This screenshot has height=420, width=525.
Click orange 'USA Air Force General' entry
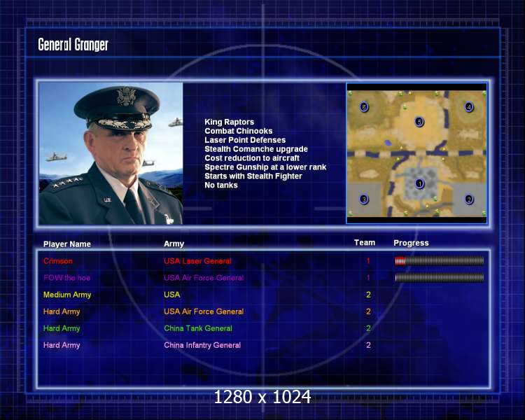point(204,311)
